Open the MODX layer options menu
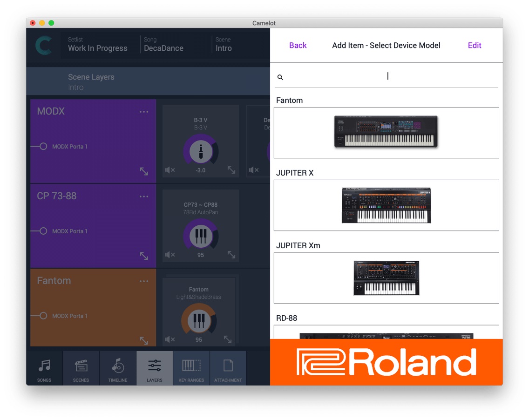This screenshot has width=529, height=420. click(x=144, y=112)
